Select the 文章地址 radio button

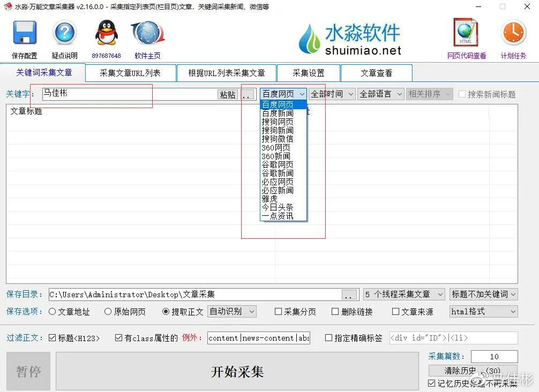[53, 312]
